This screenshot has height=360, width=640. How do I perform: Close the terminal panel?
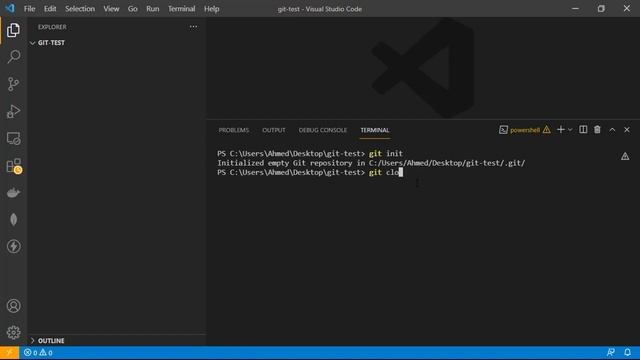627,130
